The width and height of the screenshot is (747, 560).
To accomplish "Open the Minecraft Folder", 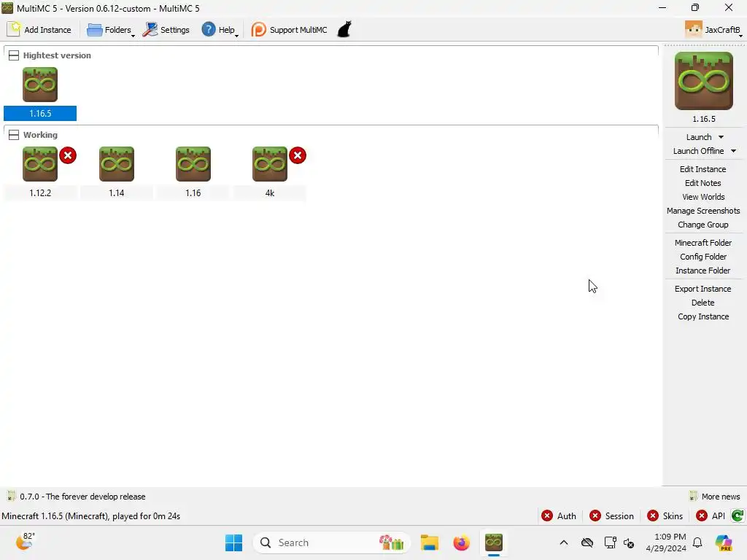I will click(x=703, y=242).
